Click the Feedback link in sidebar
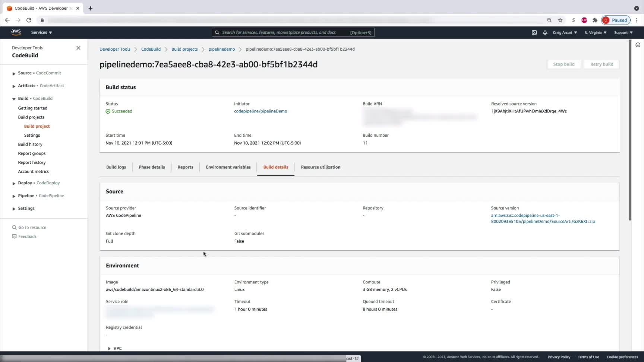 [28, 236]
